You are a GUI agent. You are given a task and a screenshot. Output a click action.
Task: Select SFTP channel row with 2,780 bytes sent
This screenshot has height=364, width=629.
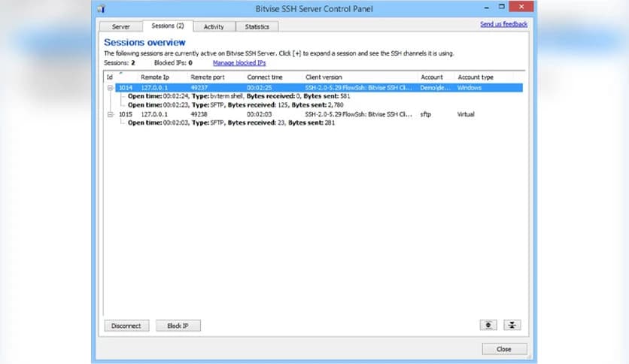(x=235, y=105)
